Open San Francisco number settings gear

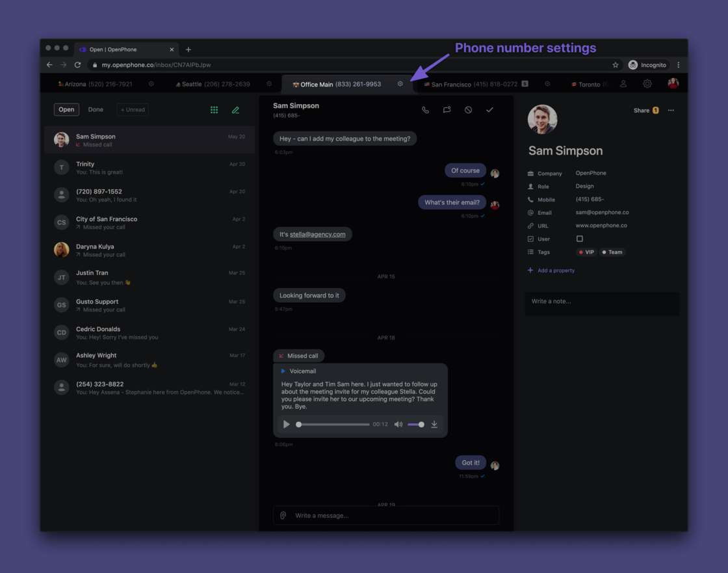[547, 84]
